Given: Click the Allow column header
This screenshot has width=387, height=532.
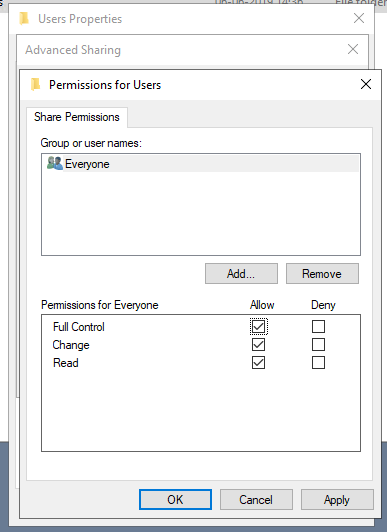Looking at the screenshot, I should click(262, 305).
